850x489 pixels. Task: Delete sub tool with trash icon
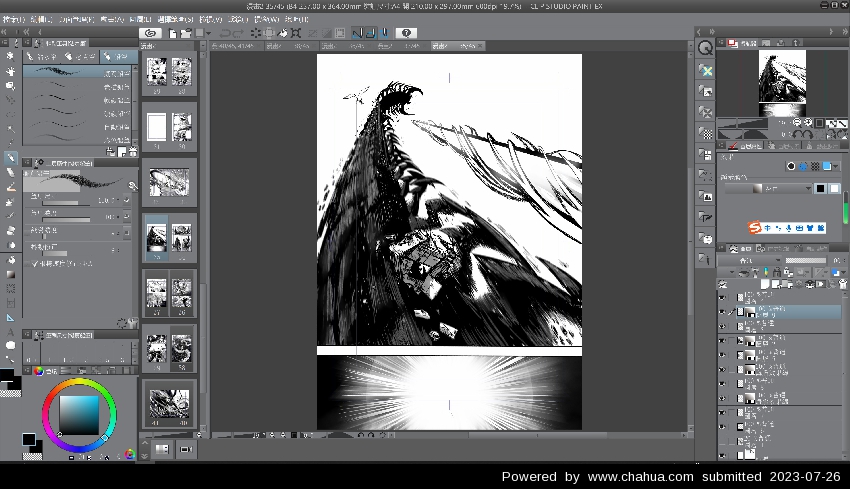click(x=133, y=152)
